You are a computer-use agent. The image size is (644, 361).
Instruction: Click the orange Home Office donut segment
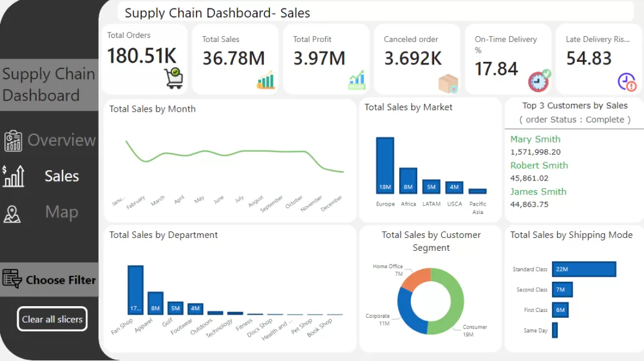pos(416,278)
